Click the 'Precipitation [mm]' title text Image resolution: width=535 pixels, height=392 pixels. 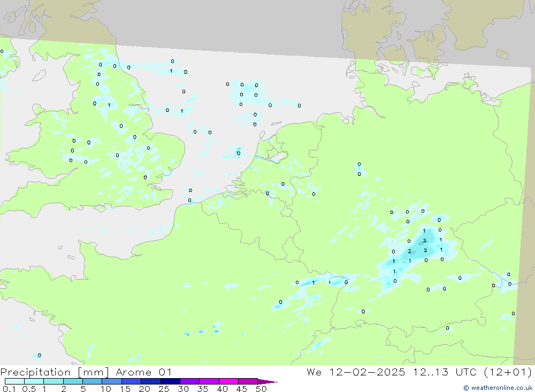click(55, 372)
